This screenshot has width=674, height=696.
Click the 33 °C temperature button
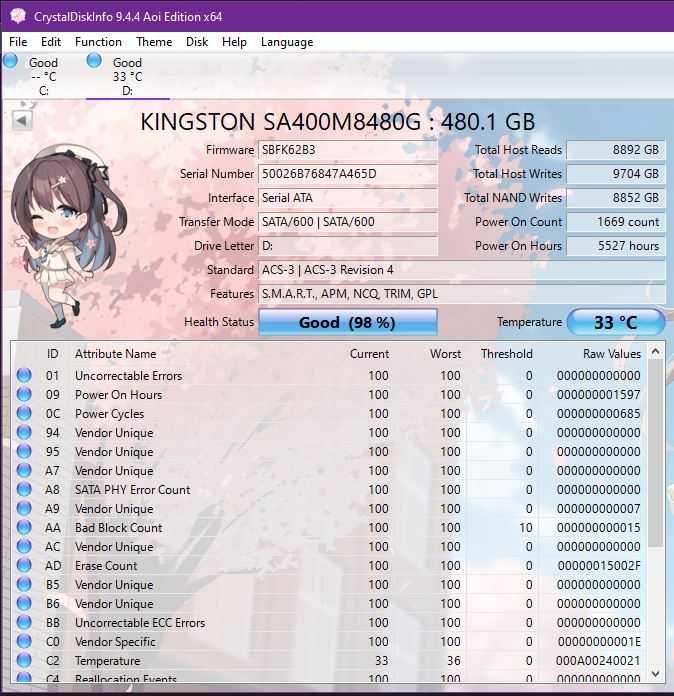[616, 322]
